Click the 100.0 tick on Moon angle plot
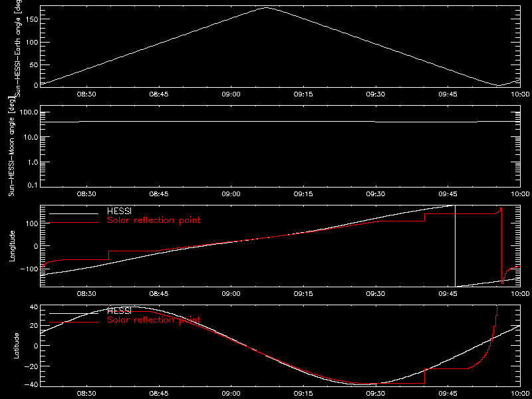 (x=29, y=112)
